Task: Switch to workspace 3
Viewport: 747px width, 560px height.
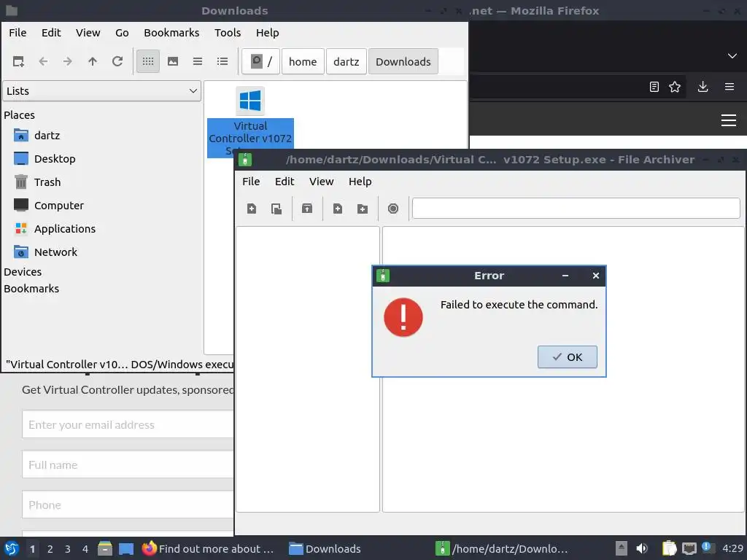Action: 68,549
